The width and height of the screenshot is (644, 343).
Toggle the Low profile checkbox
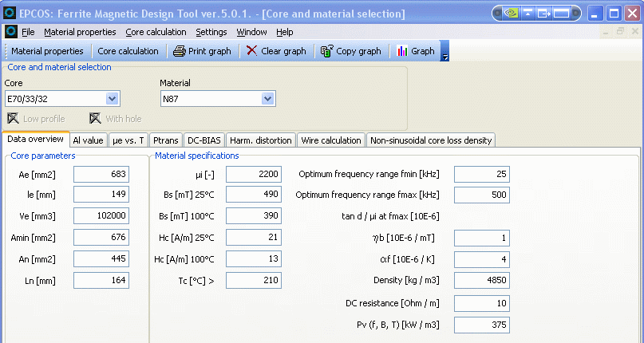[x=13, y=119]
